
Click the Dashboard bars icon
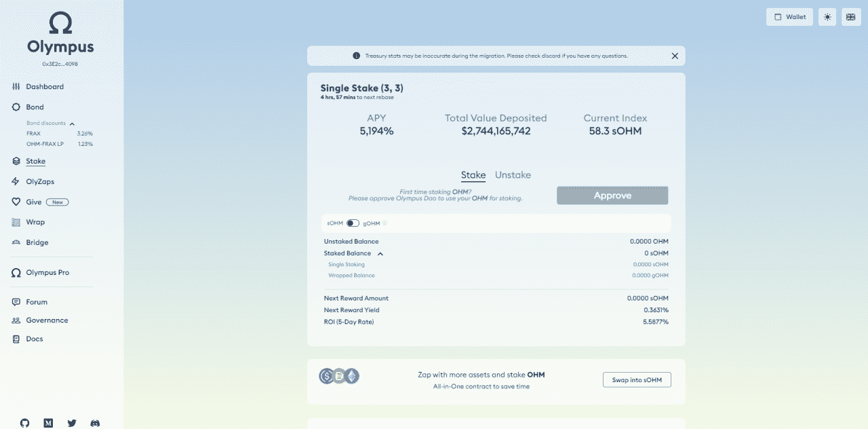click(x=16, y=87)
